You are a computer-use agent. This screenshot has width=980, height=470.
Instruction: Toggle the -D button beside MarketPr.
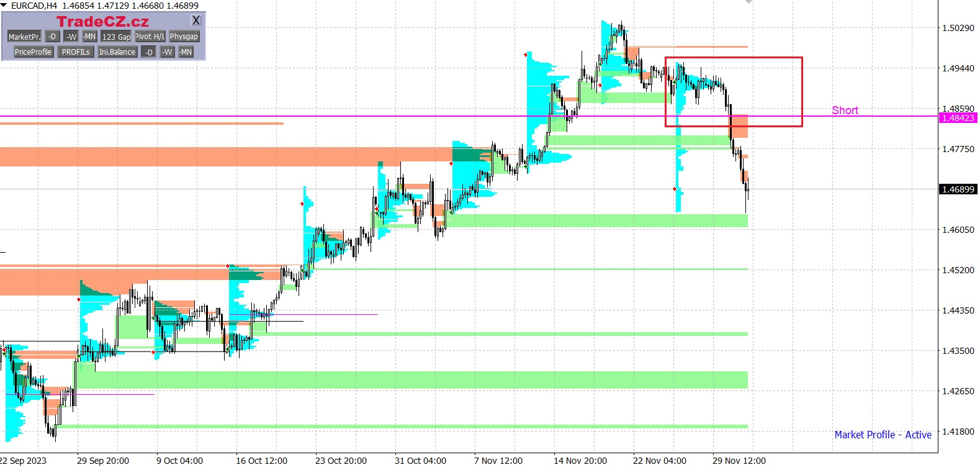pos(53,37)
